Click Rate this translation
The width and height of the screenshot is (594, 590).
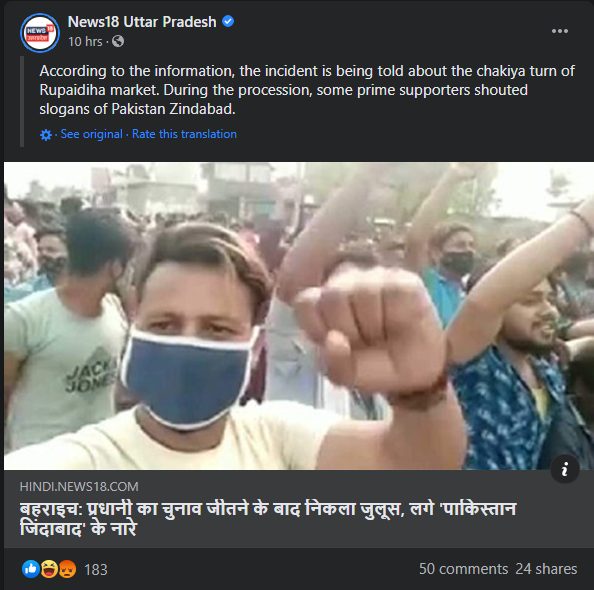184,134
